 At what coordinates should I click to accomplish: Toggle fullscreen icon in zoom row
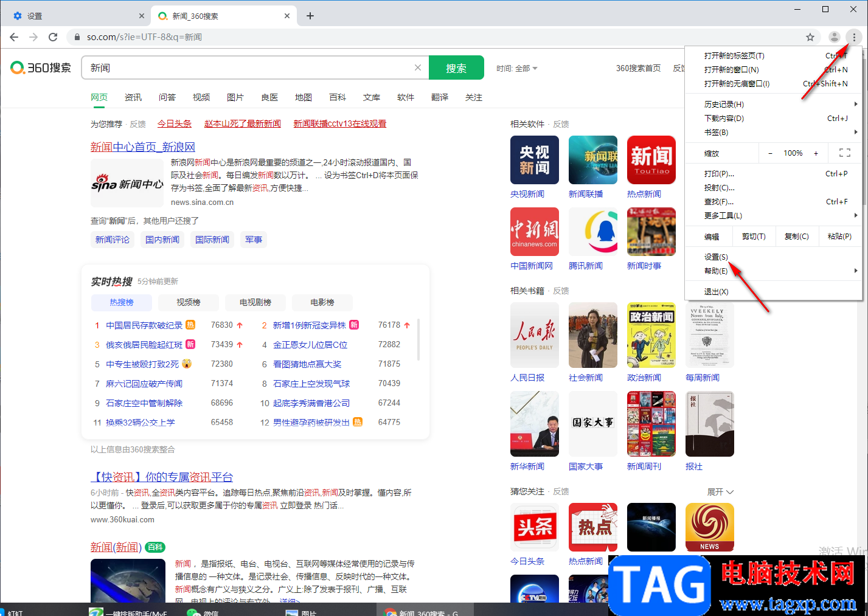(845, 153)
